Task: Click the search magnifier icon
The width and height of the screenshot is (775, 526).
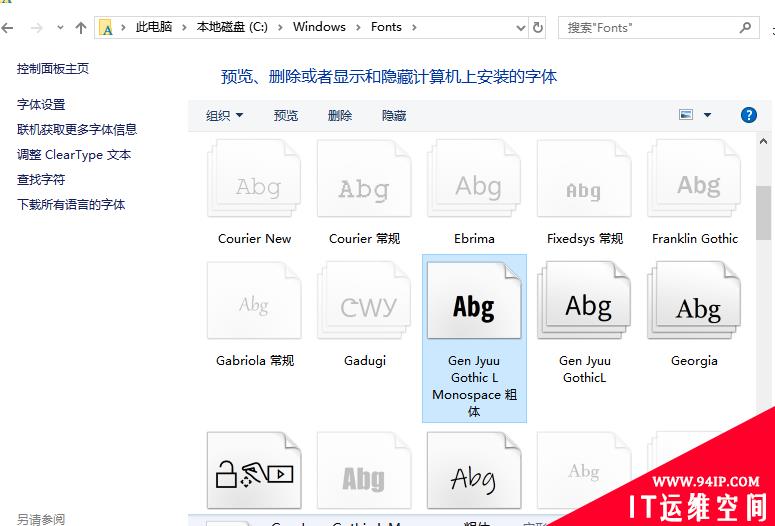Action: [x=745, y=28]
